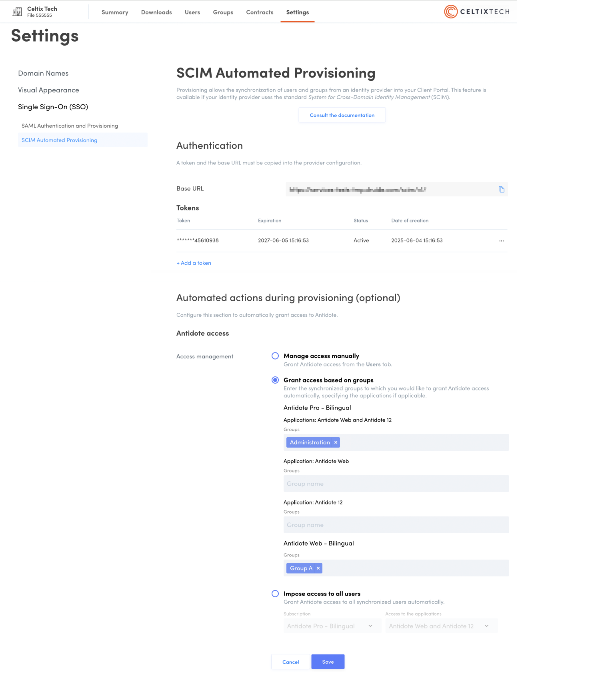The image size is (600, 700).
Task: Click Consult the documentation button
Action: click(342, 115)
